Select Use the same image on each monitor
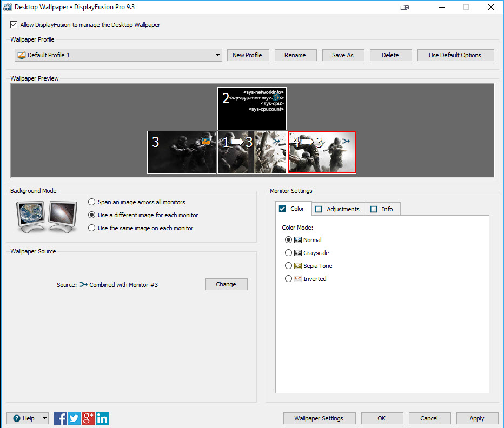Image resolution: width=504 pixels, height=428 pixels. click(x=92, y=228)
